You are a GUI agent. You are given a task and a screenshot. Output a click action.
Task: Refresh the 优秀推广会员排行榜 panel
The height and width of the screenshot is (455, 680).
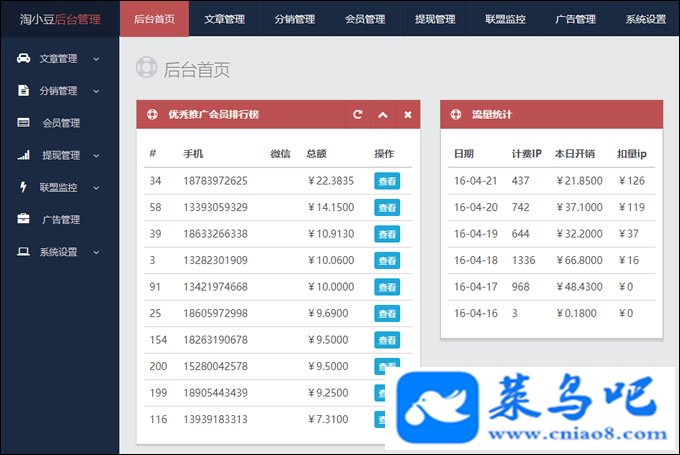point(357,115)
